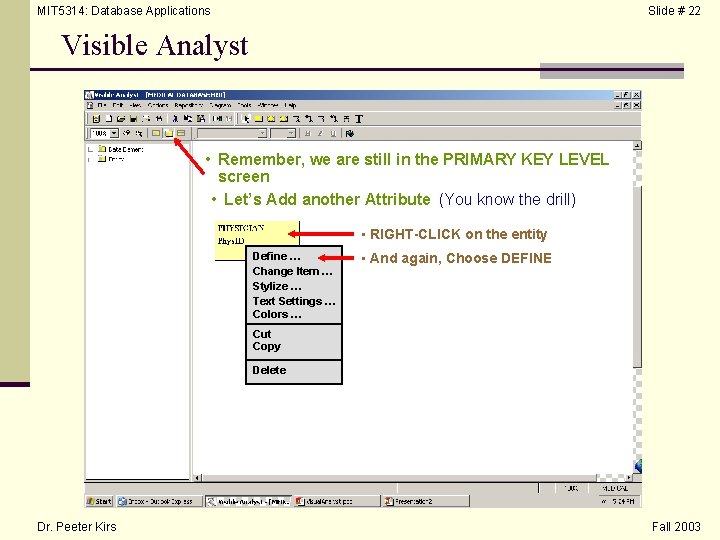Viewport: 720px width, 540px height.
Task: Toggle the Underline formatting button
Action: [333, 134]
